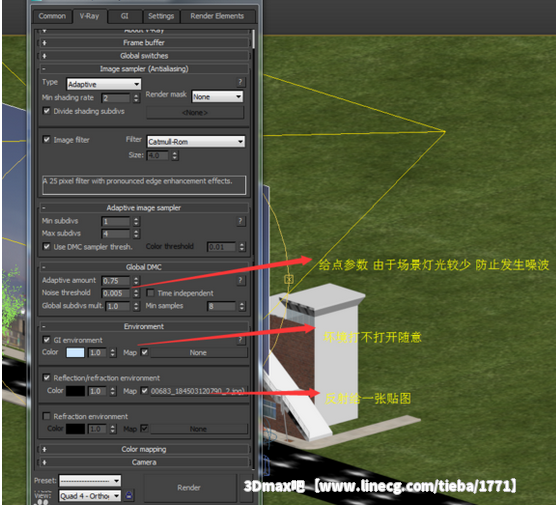Click the Min subdivs spinner arrows
Image resolution: width=556 pixels, height=505 pixels.
[x=136, y=222]
